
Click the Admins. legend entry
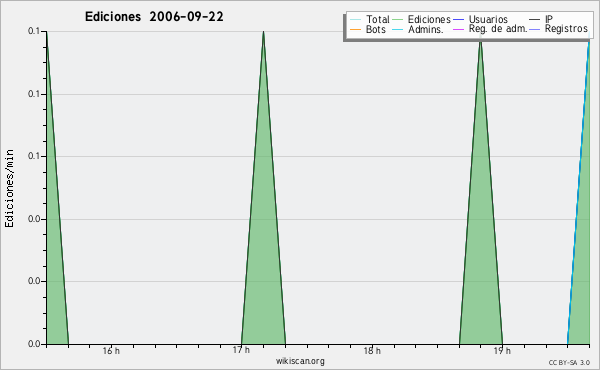[418, 29]
